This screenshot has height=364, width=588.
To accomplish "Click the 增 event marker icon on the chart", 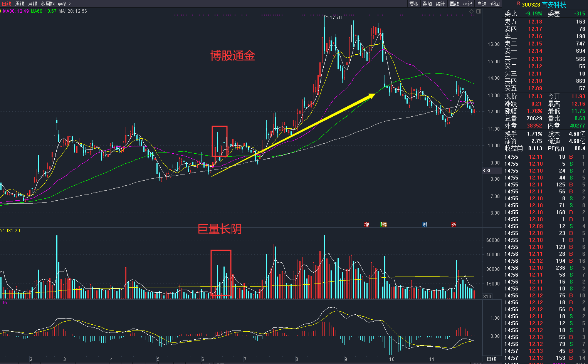I will click(366, 224).
